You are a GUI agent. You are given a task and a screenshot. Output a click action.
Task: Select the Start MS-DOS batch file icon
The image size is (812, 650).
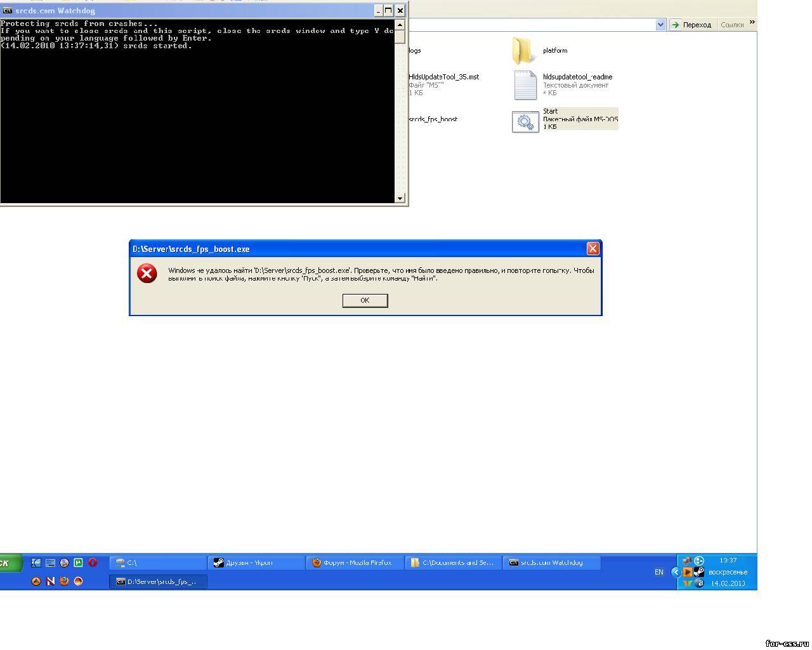click(525, 121)
